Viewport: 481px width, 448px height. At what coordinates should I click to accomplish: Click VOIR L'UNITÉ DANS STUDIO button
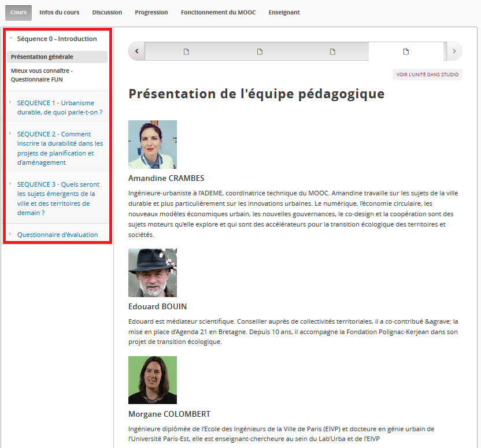pyautogui.click(x=427, y=75)
